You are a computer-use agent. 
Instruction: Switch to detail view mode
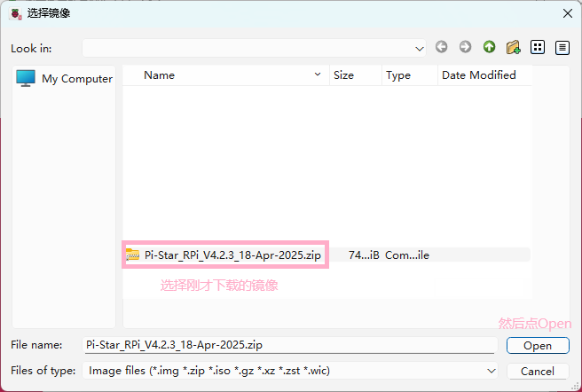(x=562, y=47)
